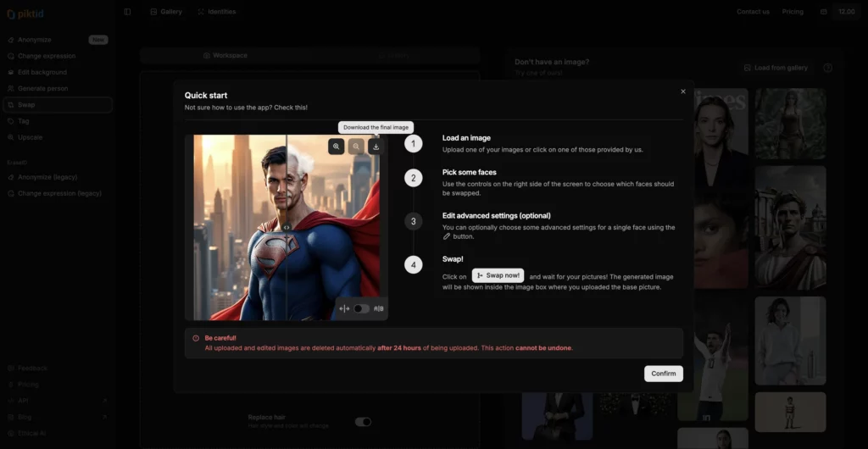The height and width of the screenshot is (449, 868).
Task: Select the Roman statue sample thumbnail
Action: tap(790, 228)
